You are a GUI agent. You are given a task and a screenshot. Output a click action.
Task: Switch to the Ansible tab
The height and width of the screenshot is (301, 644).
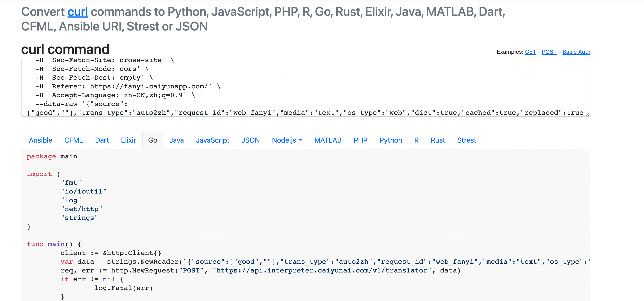pyautogui.click(x=40, y=140)
